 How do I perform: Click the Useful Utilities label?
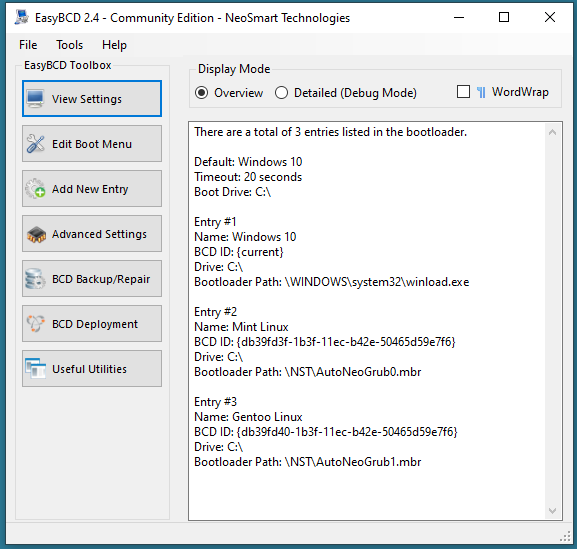tap(89, 369)
